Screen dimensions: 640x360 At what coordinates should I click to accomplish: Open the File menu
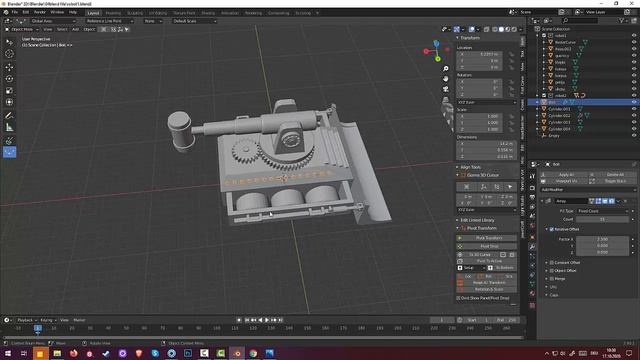[15, 12]
